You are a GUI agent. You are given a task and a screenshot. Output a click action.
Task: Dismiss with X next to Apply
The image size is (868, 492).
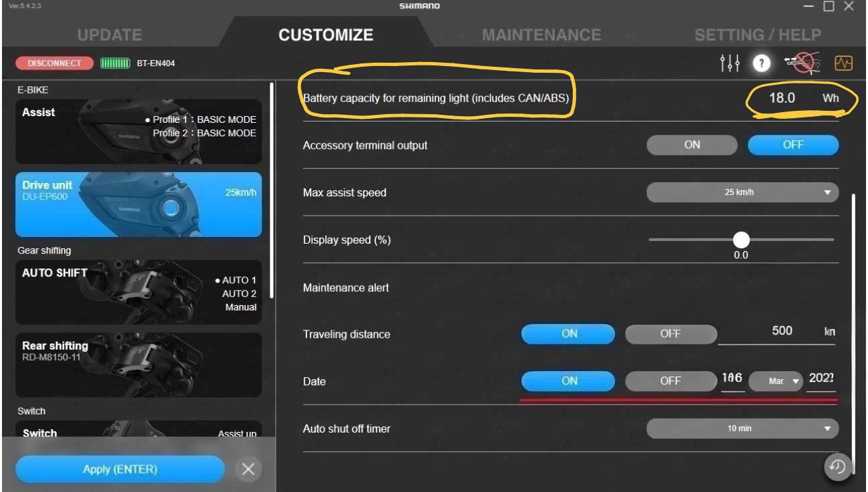[248, 469]
